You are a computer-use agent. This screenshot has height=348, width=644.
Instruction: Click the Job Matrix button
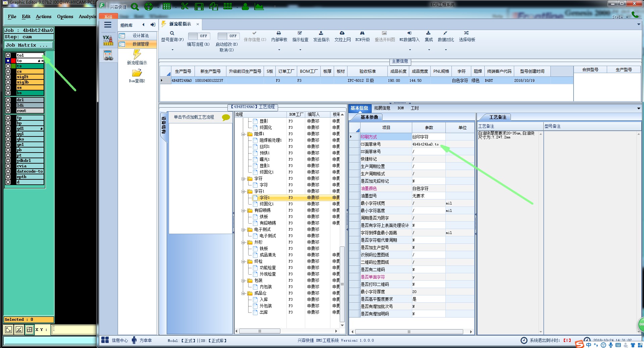click(x=29, y=45)
